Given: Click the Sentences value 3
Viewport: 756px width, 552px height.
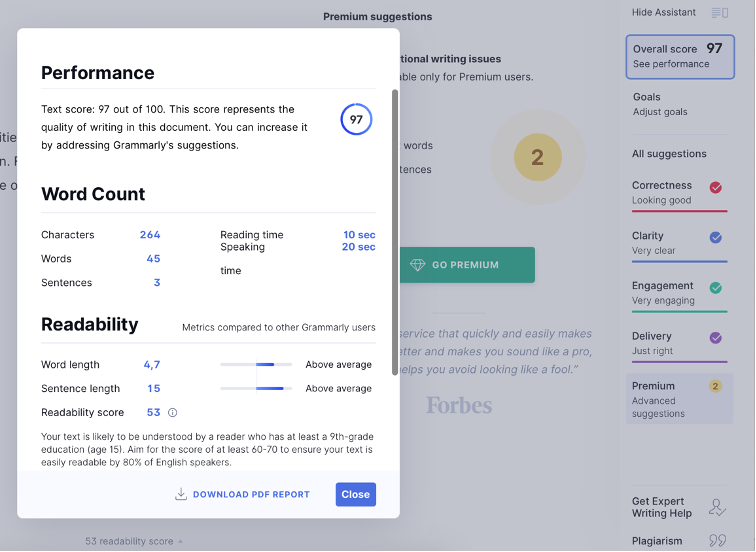Looking at the screenshot, I should pos(157,283).
